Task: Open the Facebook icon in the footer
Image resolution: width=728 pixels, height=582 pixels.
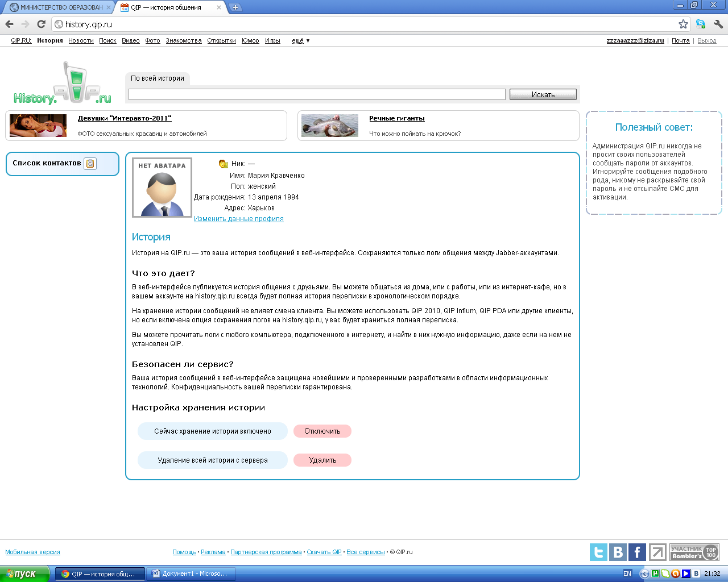Action: 637,552
